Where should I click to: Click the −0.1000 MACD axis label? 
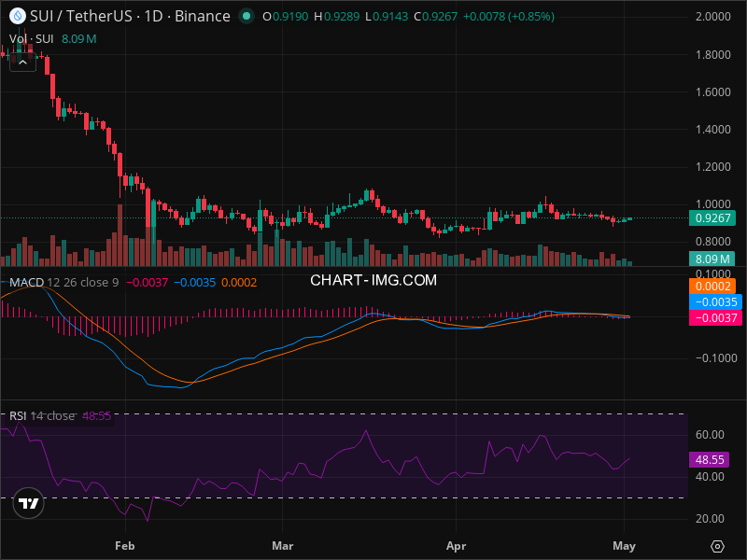pyautogui.click(x=716, y=358)
